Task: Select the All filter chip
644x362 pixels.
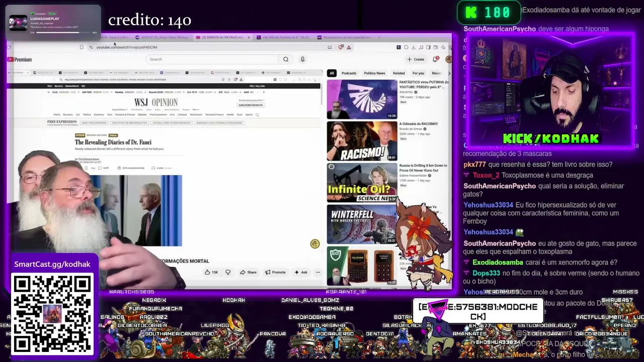Action: click(x=332, y=73)
